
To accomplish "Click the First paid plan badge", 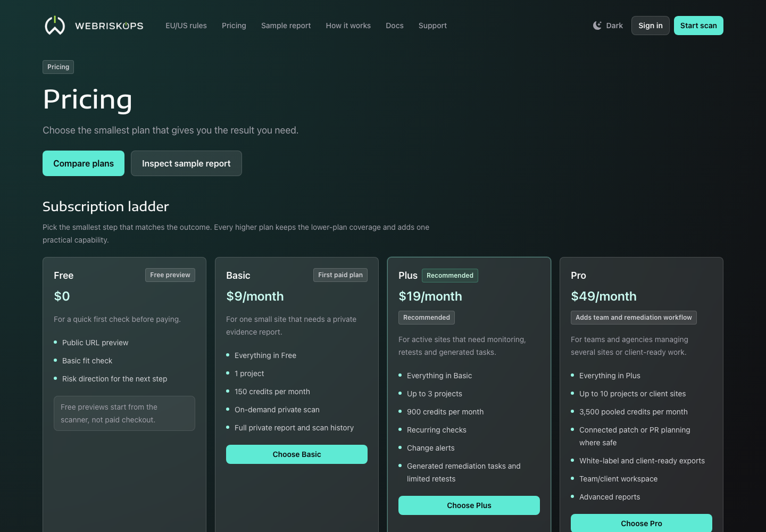I will (340, 275).
